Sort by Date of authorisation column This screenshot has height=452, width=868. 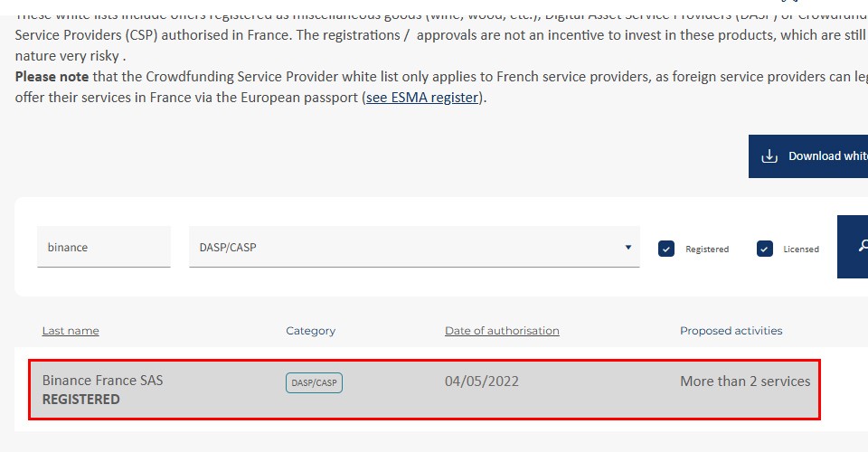(502, 331)
